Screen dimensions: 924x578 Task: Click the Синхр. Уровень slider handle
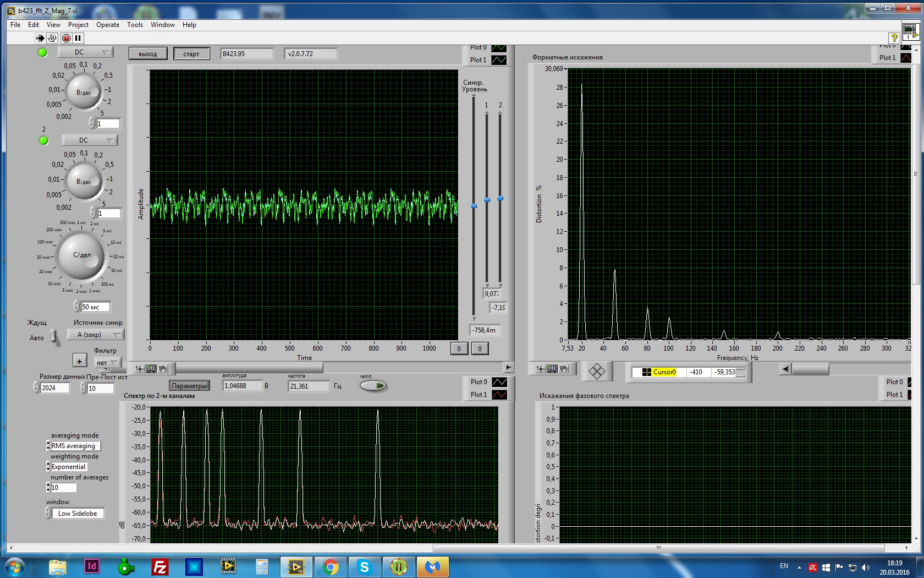pyautogui.click(x=474, y=206)
